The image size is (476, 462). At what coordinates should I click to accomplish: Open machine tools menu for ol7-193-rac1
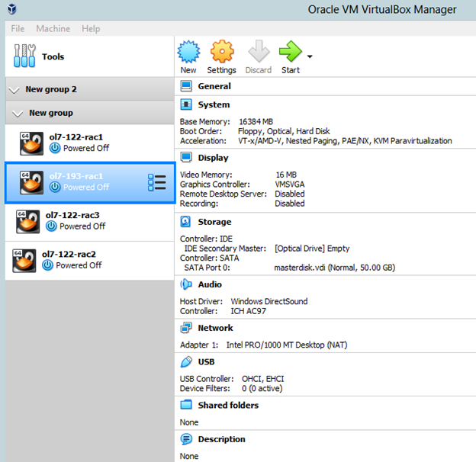click(x=157, y=183)
